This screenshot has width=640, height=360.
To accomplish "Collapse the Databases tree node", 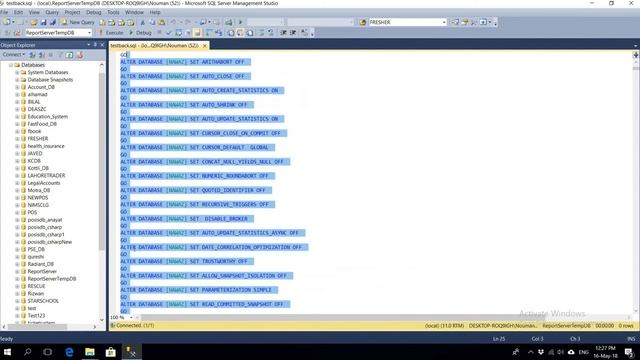I will click(11, 65).
